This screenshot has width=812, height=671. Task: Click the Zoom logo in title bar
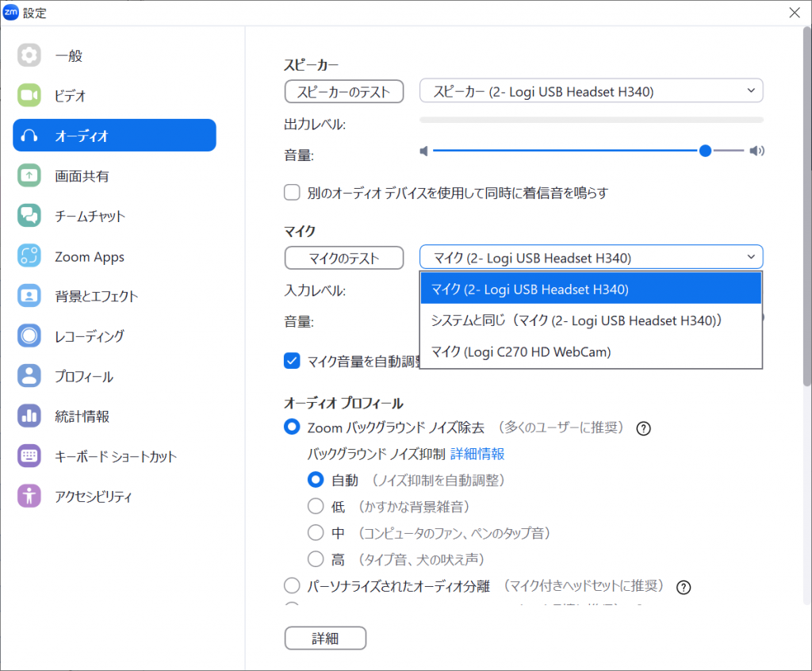pos(11,13)
